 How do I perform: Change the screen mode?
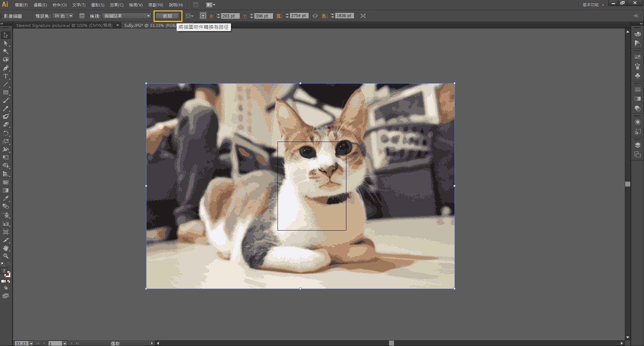(6, 296)
